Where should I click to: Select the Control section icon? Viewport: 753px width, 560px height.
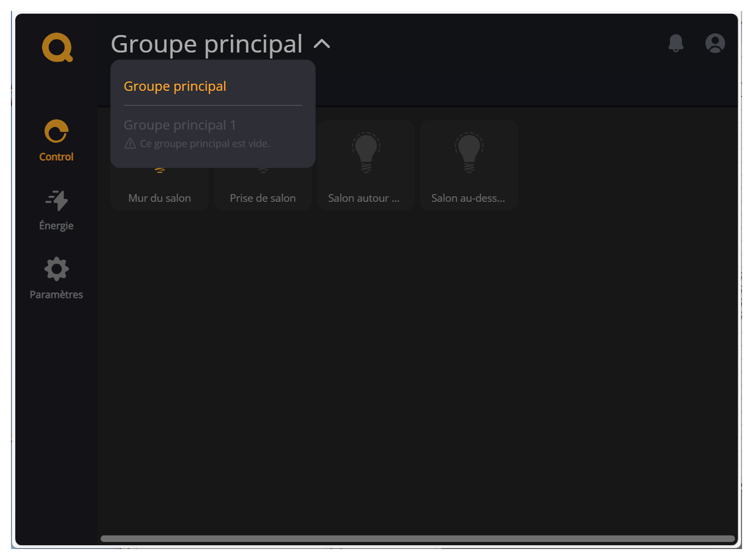pyautogui.click(x=56, y=131)
